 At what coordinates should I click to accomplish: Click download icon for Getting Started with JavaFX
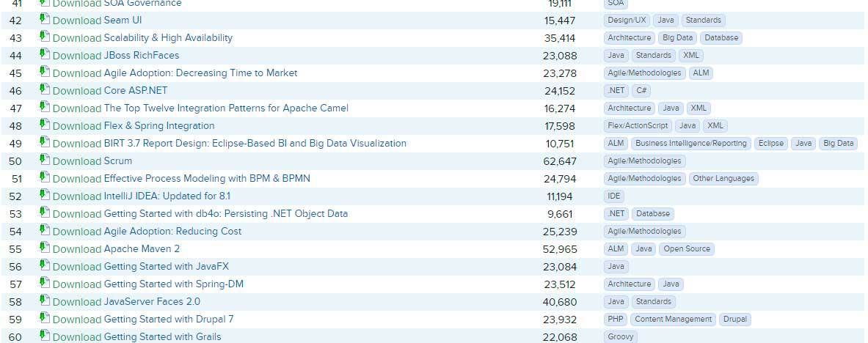45,265
